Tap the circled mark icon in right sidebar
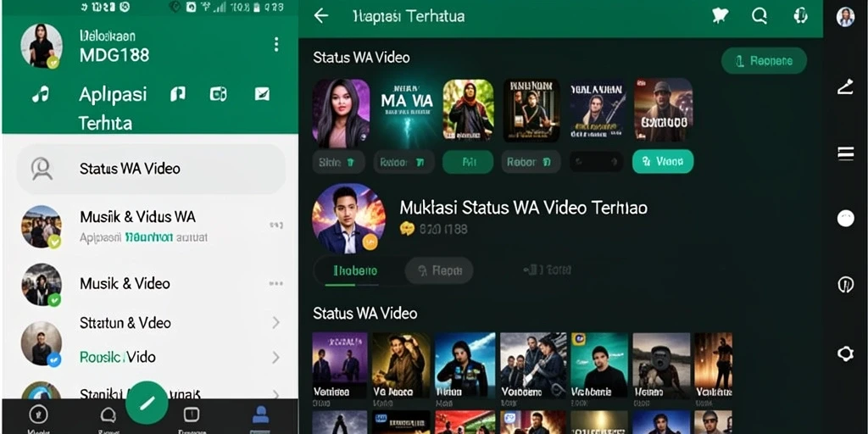 pos(845,285)
